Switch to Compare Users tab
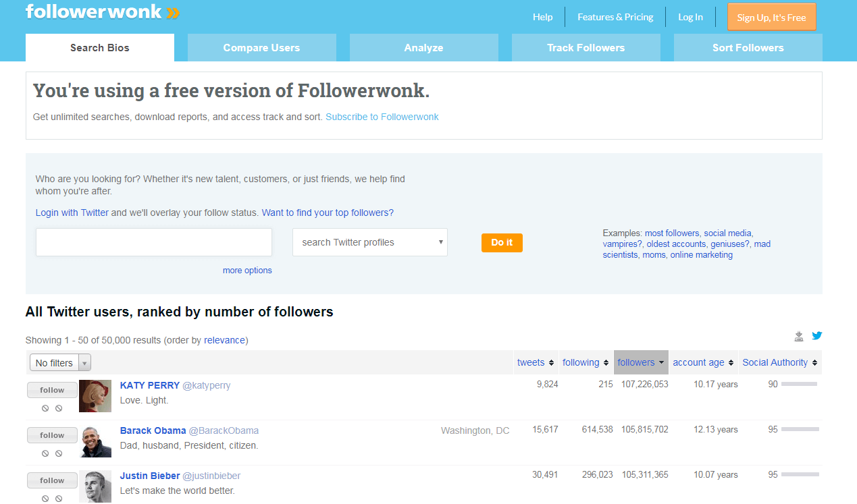857x504 pixels. pos(261,48)
